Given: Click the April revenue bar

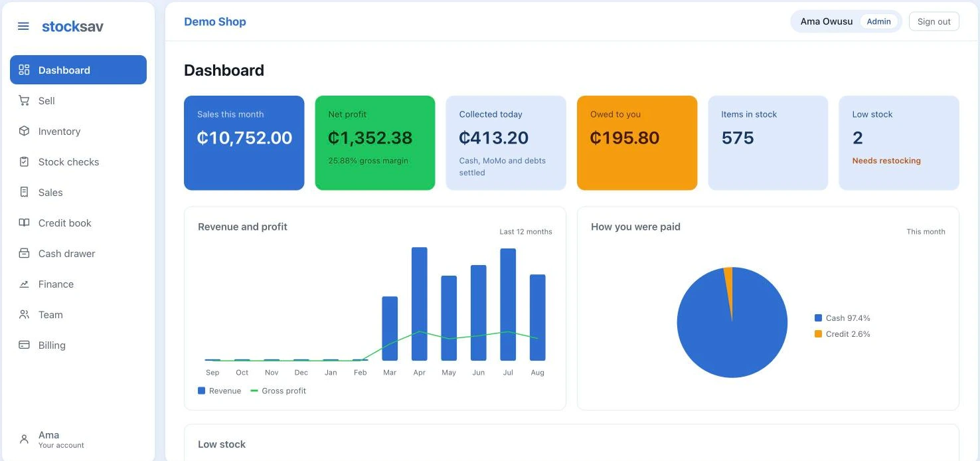Looking at the screenshot, I should [419, 304].
